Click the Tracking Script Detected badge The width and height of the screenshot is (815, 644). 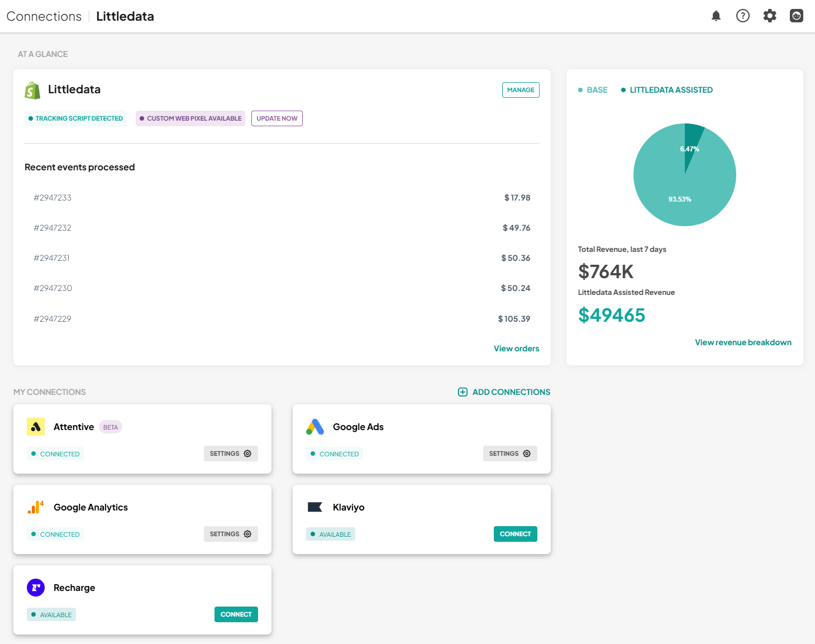tap(76, 118)
